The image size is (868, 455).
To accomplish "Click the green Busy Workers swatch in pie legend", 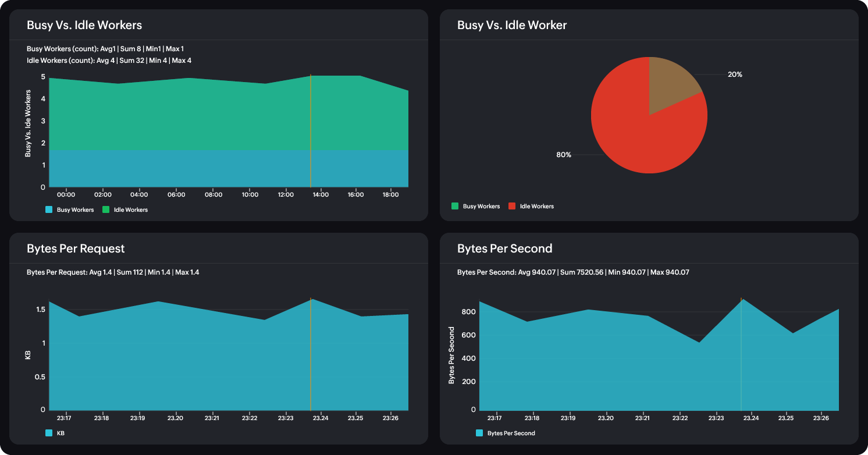I will click(x=456, y=206).
